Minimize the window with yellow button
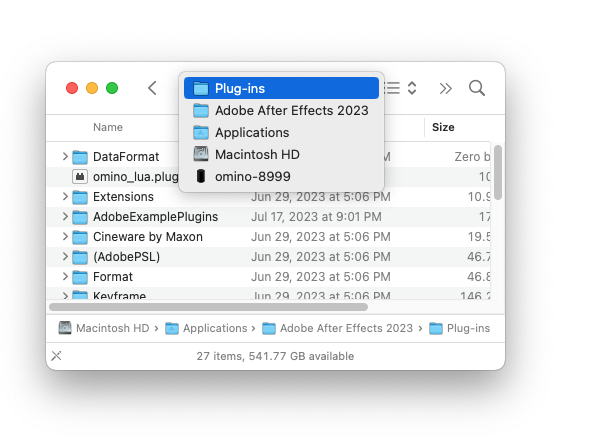 [x=92, y=88]
